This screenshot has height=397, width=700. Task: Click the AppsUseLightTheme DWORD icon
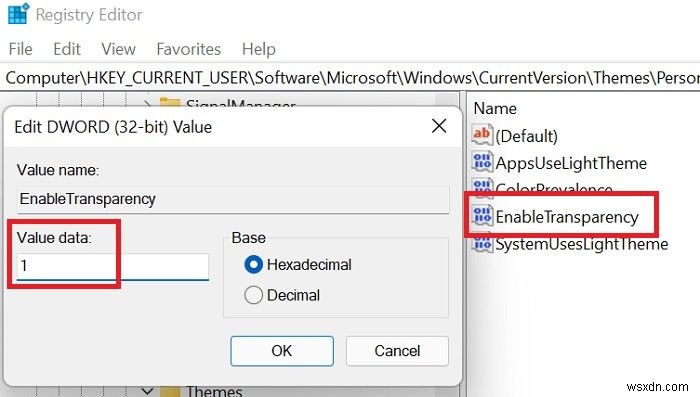482,162
